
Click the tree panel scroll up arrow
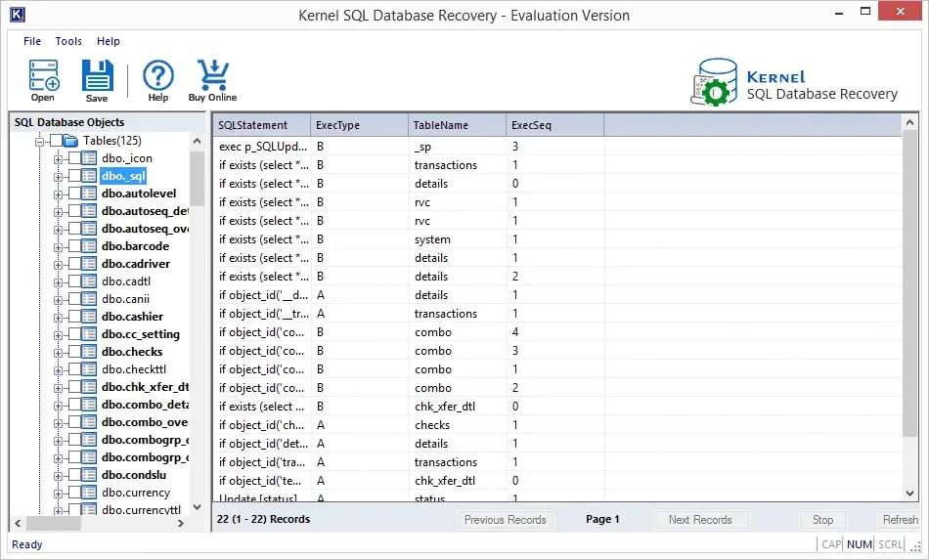198,142
